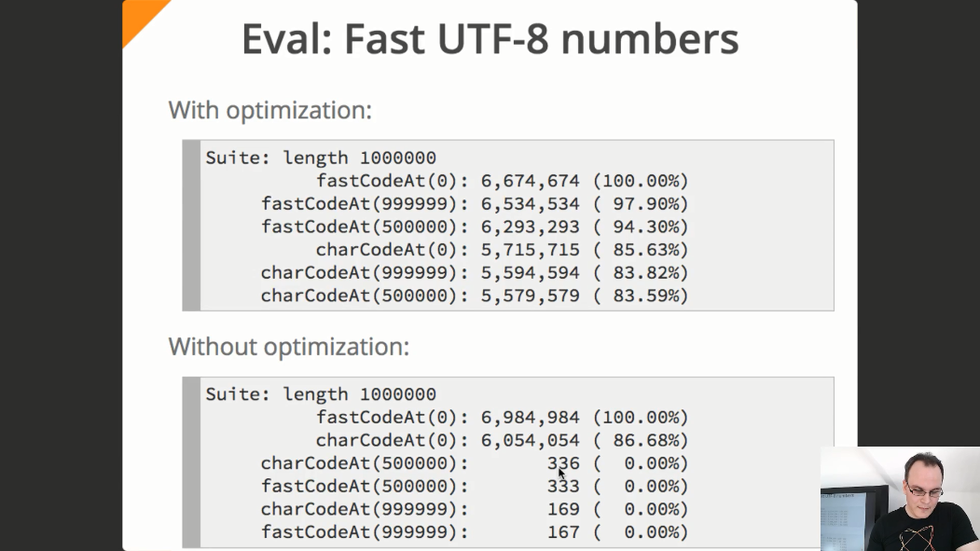Click the gray bar beside the second code block
Image resolution: width=980 pixels, height=551 pixels.
click(192, 462)
